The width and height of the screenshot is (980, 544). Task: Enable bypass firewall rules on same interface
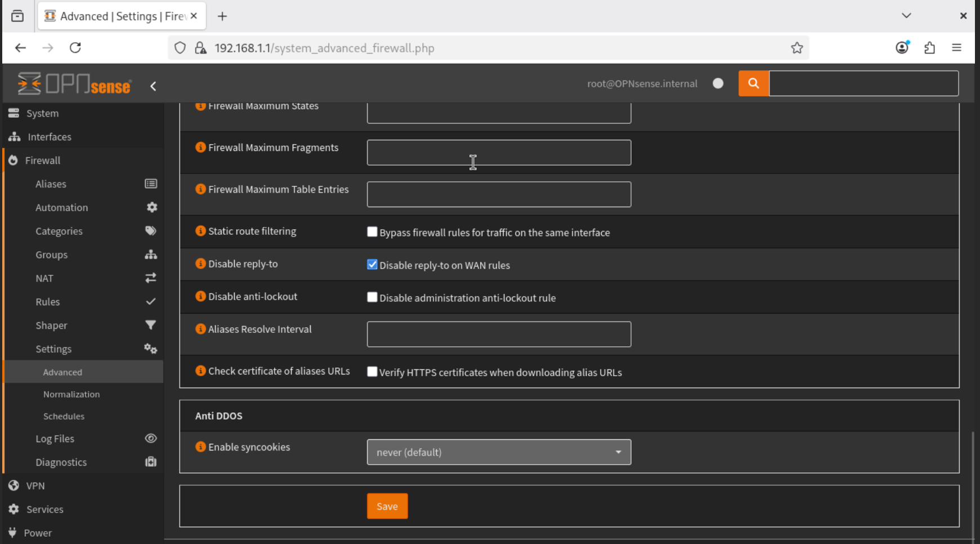[x=372, y=232]
